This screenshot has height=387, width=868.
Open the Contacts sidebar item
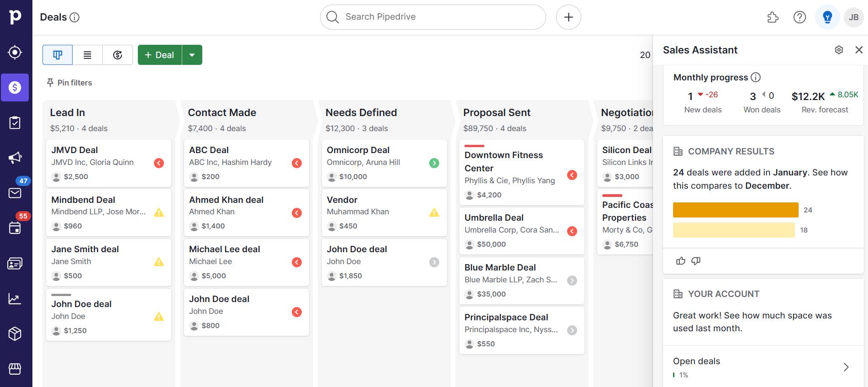[x=15, y=264]
